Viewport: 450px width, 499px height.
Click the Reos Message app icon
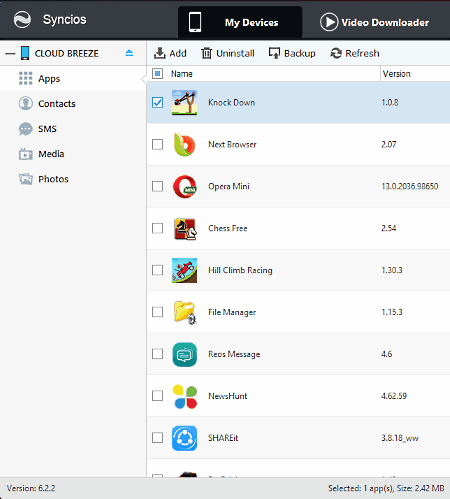click(184, 354)
